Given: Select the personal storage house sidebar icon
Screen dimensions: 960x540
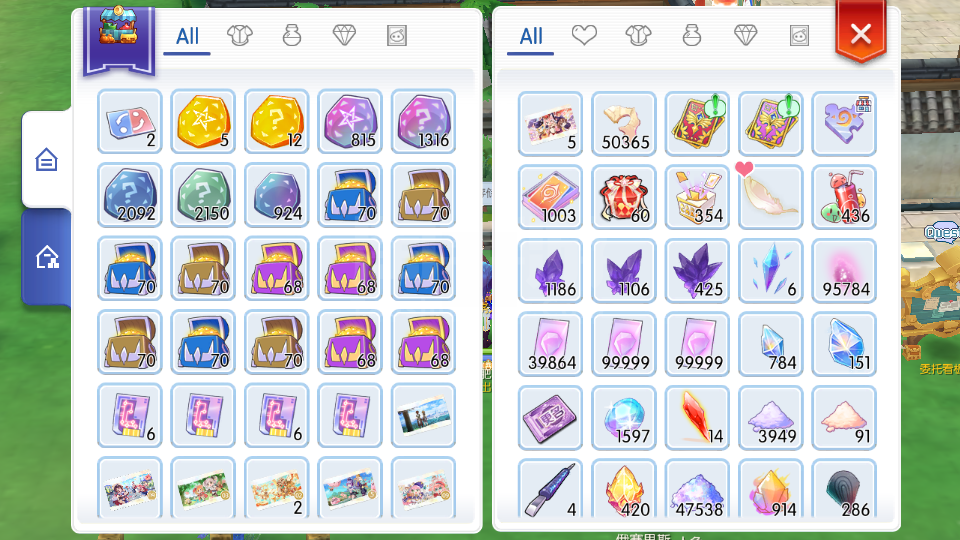Looking at the screenshot, I should pyautogui.click(x=47, y=160).
